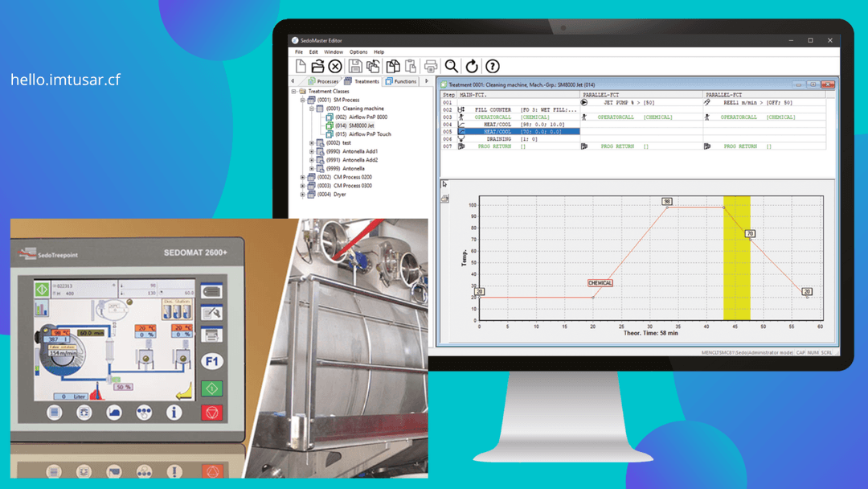Click the Print toolbar icon
868x489 pixels.
tap(431, 67)
